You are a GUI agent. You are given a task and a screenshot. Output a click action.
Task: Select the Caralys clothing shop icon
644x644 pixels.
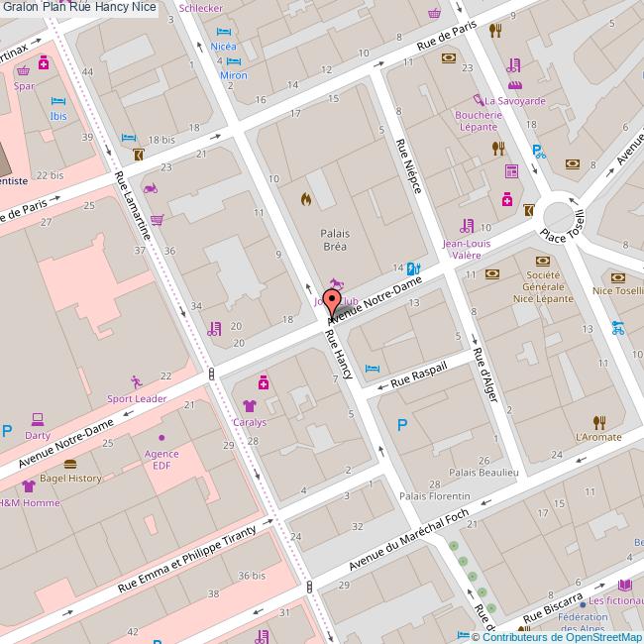pyautogui.click(x=248, y=405)
